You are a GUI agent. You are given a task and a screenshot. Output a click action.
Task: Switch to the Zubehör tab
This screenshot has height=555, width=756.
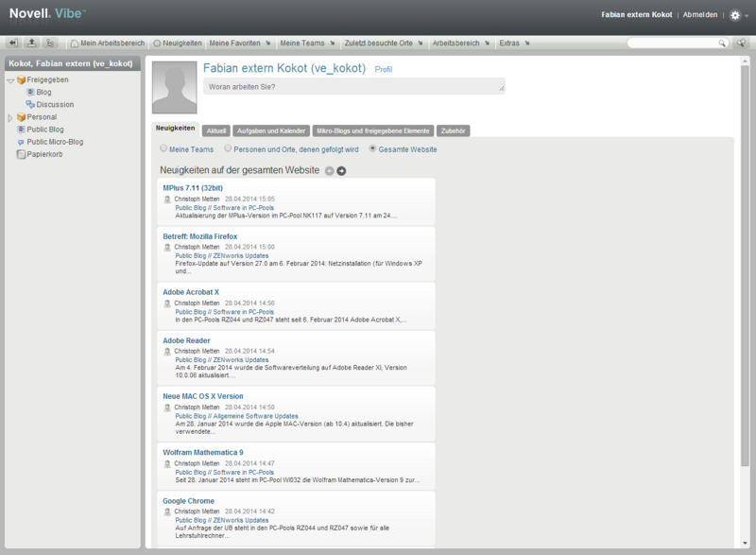point(454,130)
